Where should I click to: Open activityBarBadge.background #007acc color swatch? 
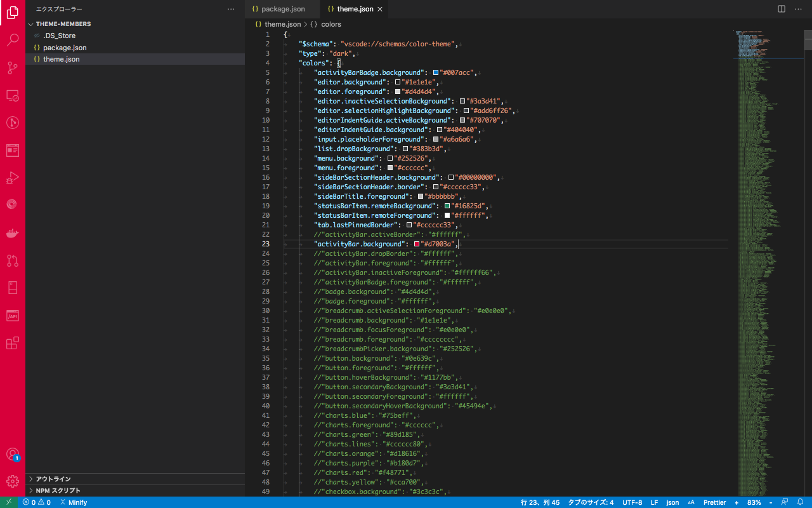(436, 72)
